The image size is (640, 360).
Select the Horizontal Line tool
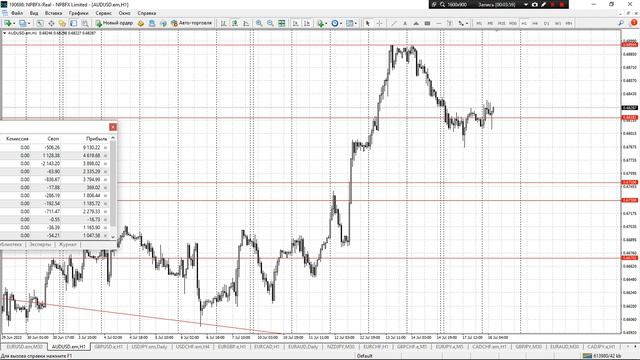click(x=438, y=23)
